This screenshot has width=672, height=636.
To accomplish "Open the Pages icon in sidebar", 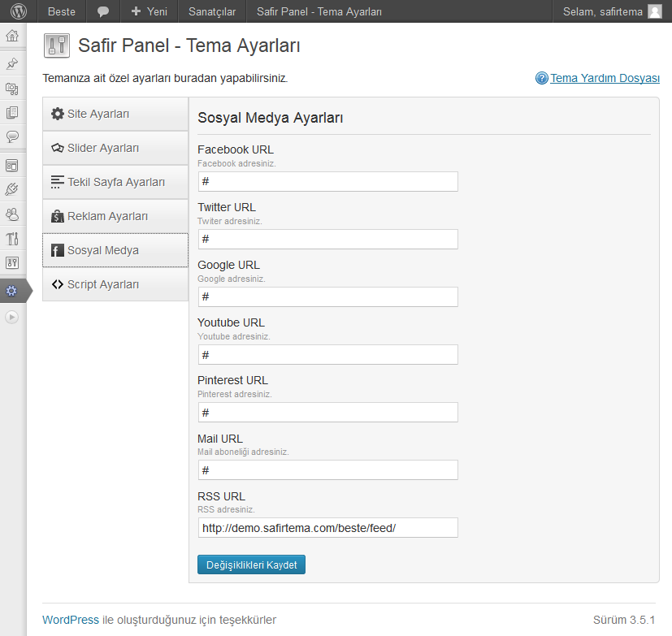I will 12,113.
